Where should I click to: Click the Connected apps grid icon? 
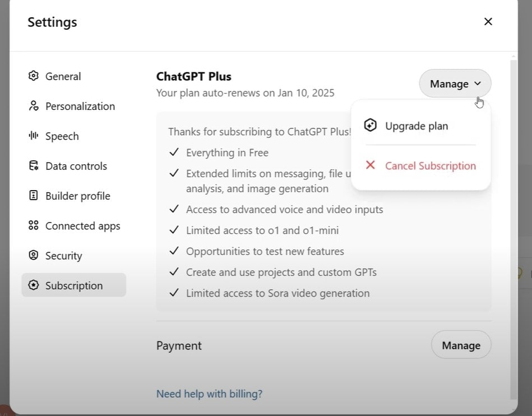tap(34, 225)
